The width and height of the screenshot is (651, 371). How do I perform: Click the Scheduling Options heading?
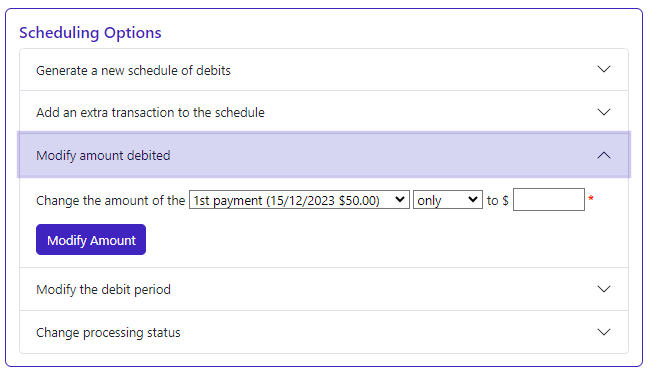tap(90, 33)
